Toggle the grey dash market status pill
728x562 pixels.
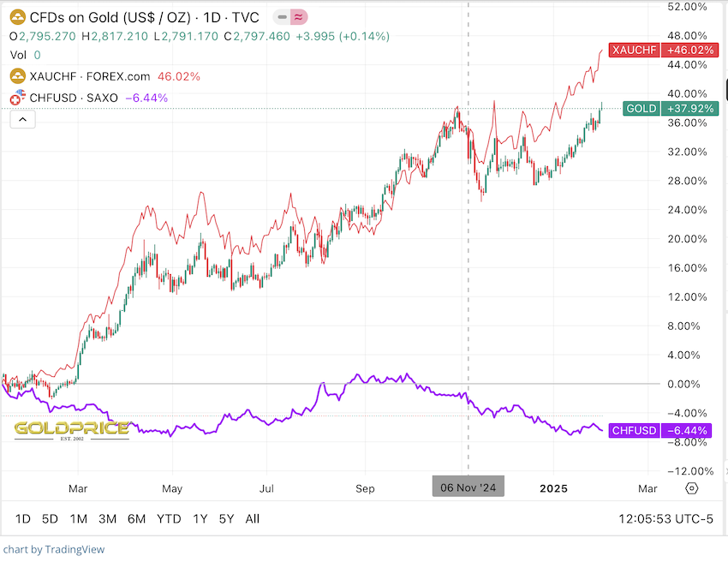point(282,18)
